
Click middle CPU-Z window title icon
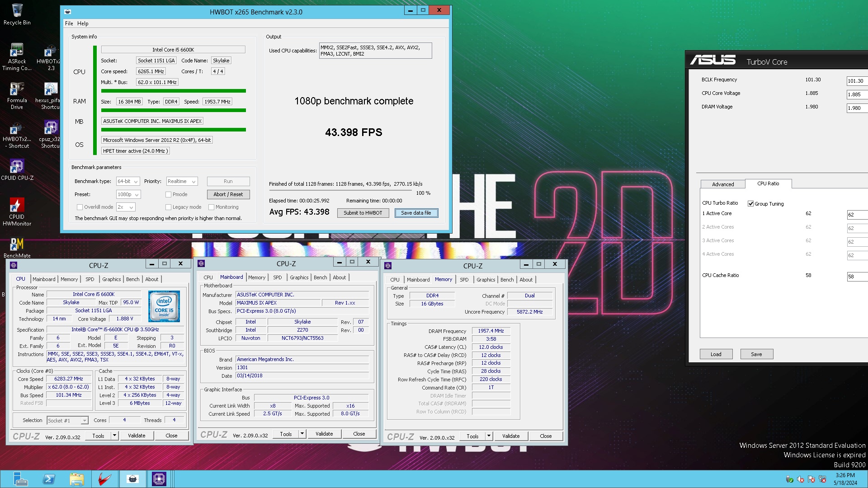click(x=202, y=263)
